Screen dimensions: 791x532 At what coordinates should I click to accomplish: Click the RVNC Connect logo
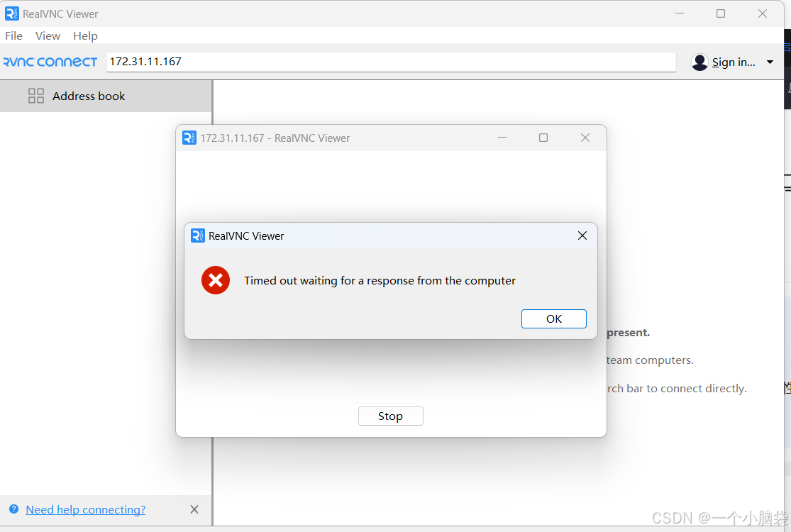(x=50, y=62)
